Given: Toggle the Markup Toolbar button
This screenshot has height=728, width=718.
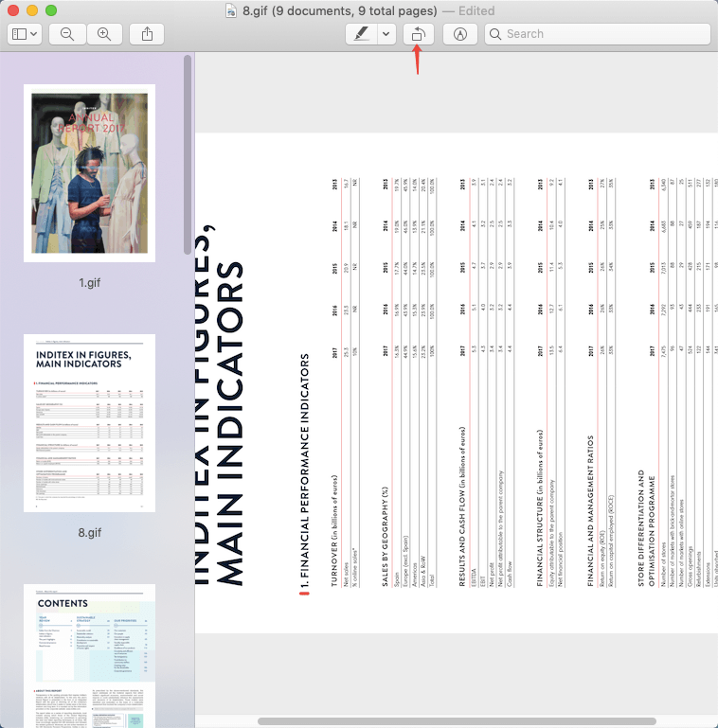Looking at the screenshot, I should [460, 34].
